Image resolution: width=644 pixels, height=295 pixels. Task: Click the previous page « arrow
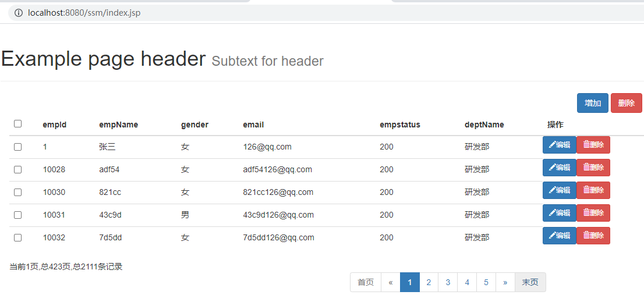point(391,282)
